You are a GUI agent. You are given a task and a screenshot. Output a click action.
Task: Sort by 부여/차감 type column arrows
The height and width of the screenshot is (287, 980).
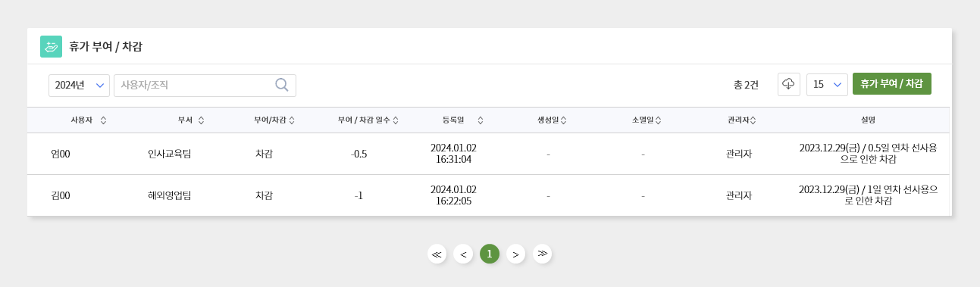292,120
